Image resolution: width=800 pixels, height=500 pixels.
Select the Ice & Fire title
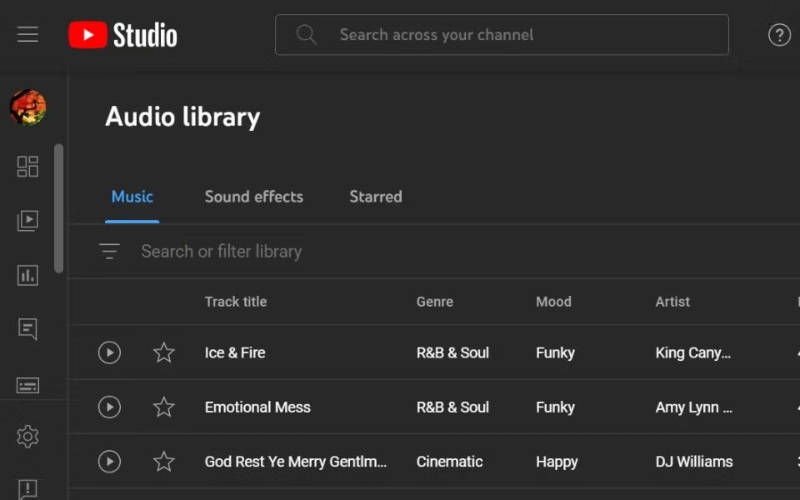[x=235, y=353]
